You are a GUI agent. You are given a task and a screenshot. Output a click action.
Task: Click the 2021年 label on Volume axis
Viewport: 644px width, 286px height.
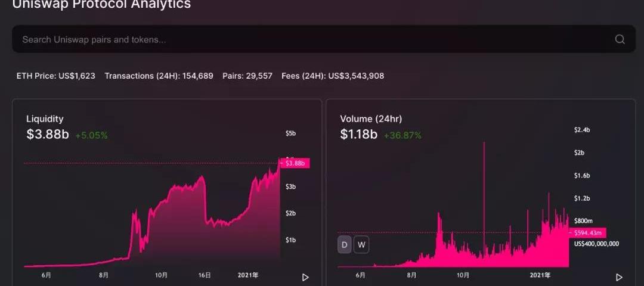tap(540, 275)
